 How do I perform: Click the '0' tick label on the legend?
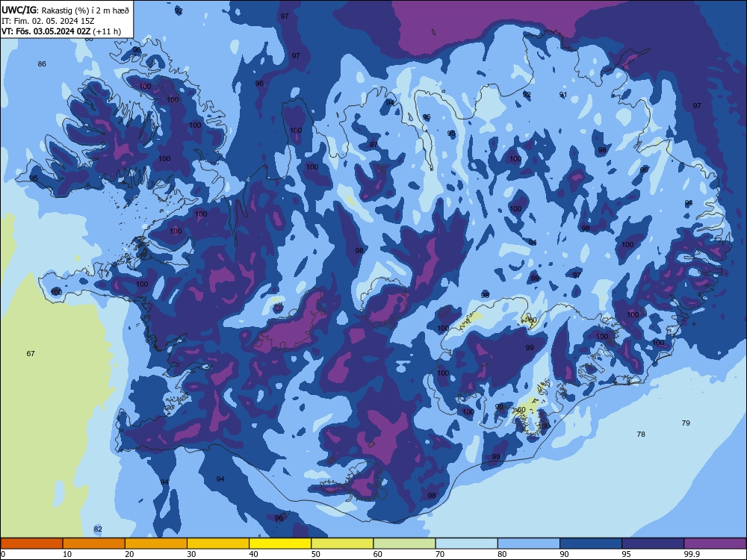3,554
